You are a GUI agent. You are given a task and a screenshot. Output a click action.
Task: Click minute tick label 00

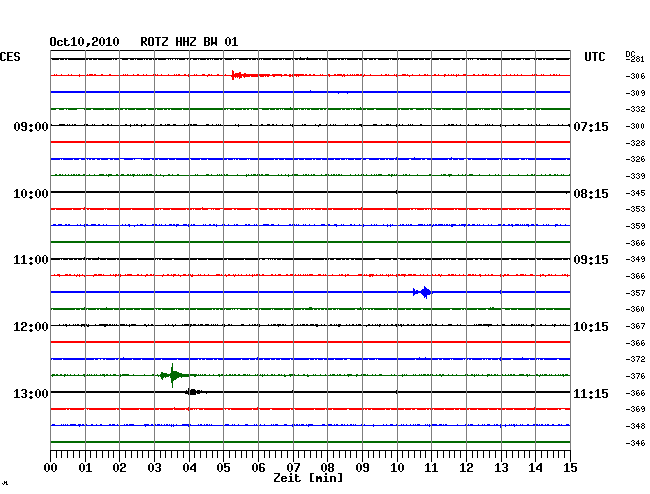click(x=51, y=468)
